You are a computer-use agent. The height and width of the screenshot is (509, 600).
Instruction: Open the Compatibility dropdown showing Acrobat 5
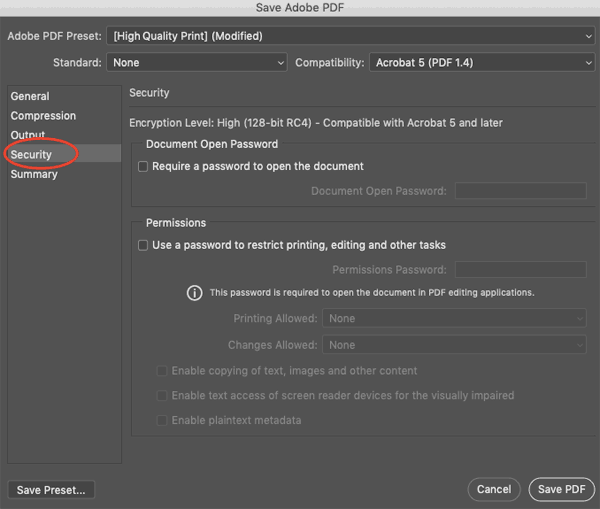pyautogui.click(x=482, y=62)
